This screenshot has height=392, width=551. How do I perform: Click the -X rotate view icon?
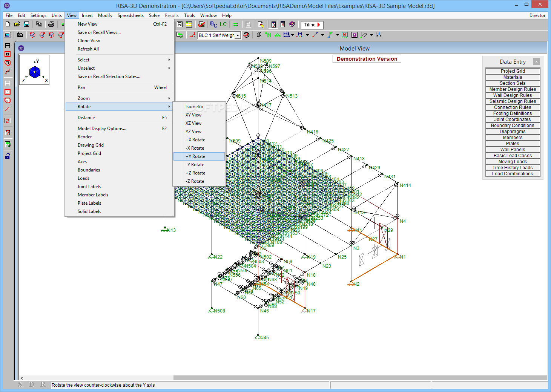42,35
